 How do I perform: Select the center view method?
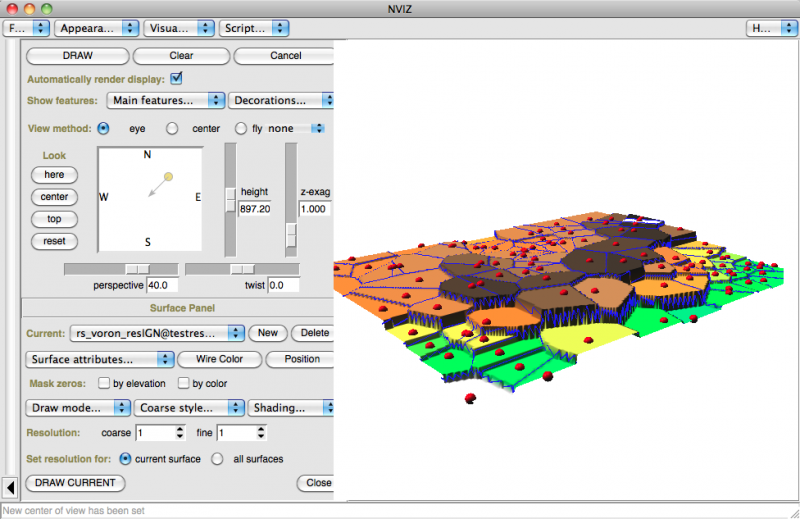tap(172, 129)
